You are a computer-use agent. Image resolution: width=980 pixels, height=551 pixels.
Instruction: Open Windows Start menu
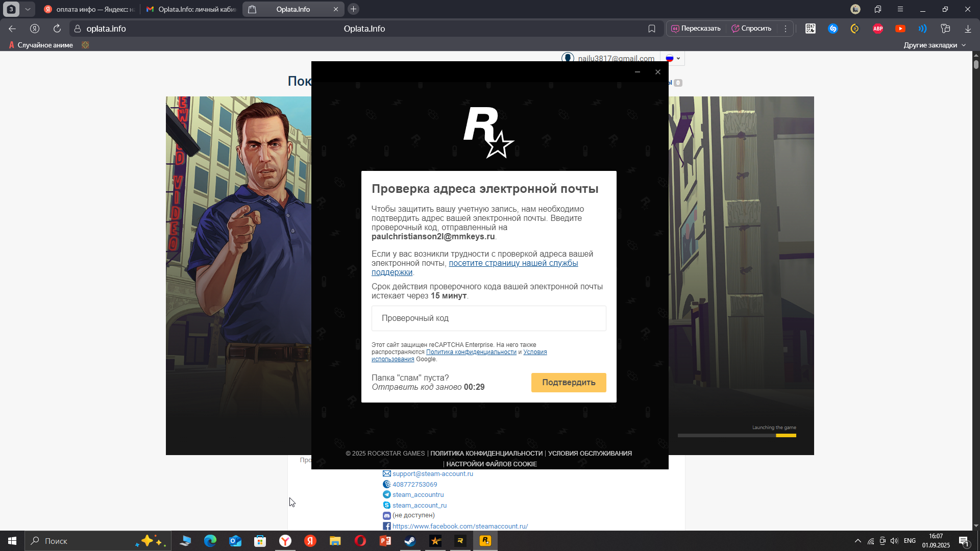12,541
